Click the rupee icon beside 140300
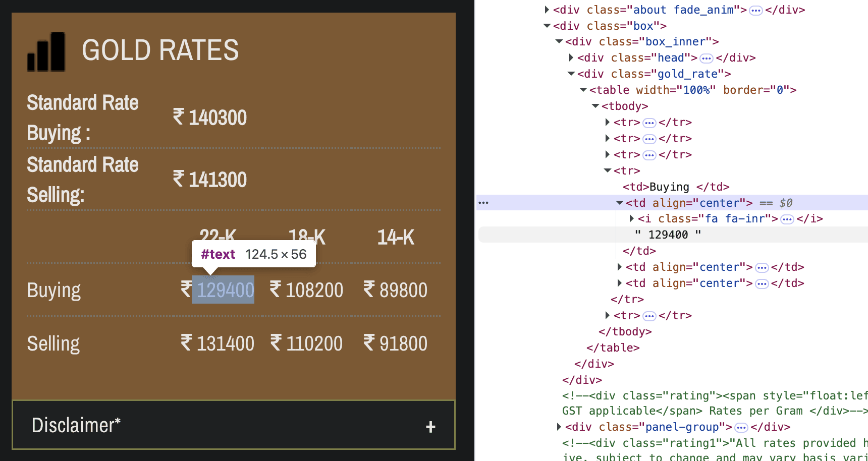Viewport: 868px width, 461px height. (179, 117)
